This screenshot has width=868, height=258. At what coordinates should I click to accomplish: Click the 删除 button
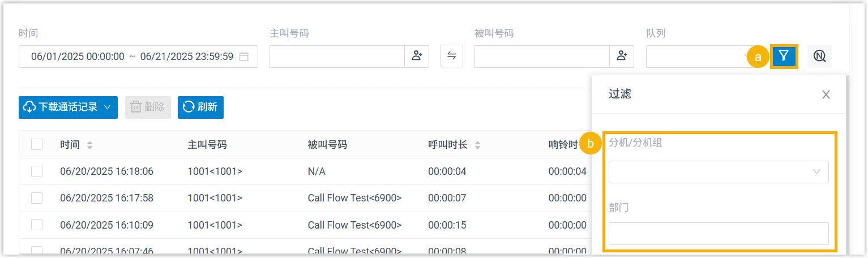point(148,107)
